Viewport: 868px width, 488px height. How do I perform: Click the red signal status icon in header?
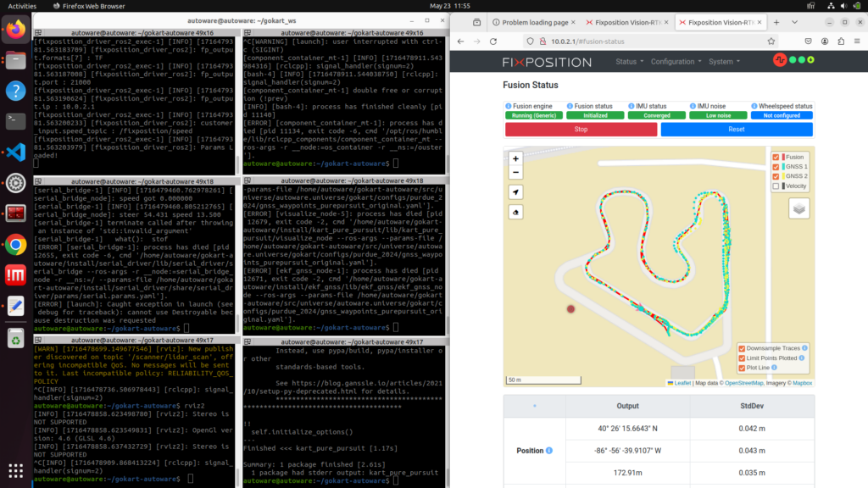click(x=781, y=61)
